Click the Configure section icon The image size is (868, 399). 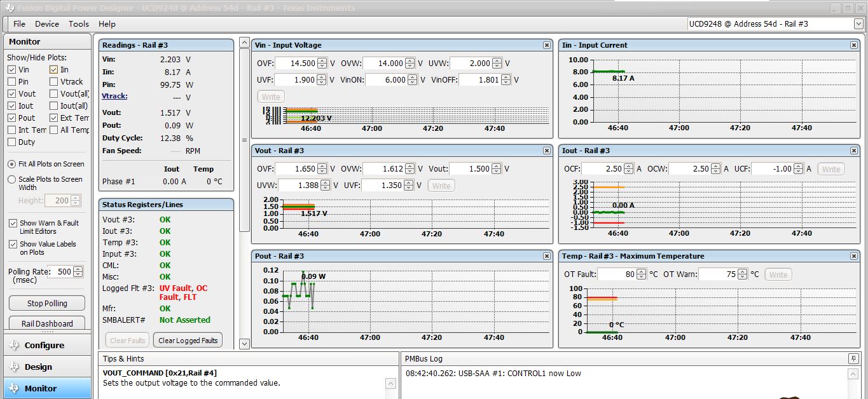pos(15,345)
